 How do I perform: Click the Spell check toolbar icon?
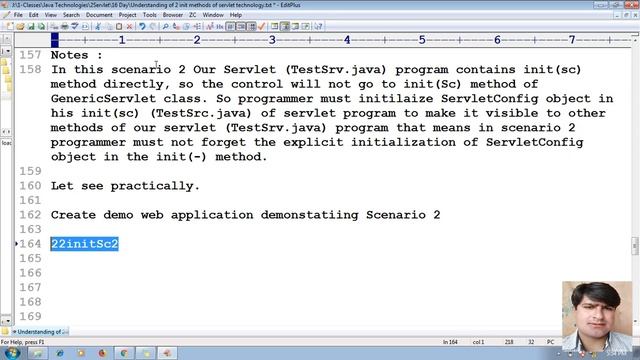75,27
